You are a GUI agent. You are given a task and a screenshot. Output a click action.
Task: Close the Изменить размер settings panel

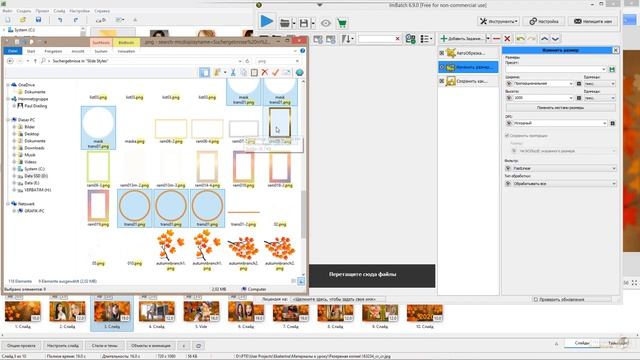(x=616, y=50)
